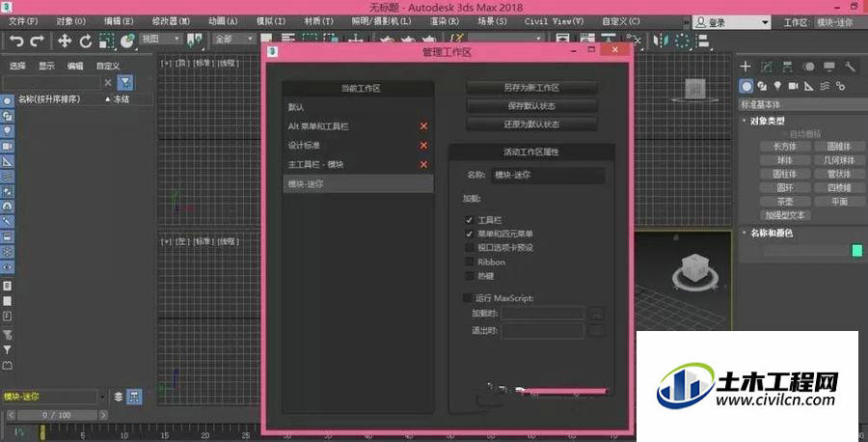
Task: Select the Systems category icon
Action: coord(840,86)
